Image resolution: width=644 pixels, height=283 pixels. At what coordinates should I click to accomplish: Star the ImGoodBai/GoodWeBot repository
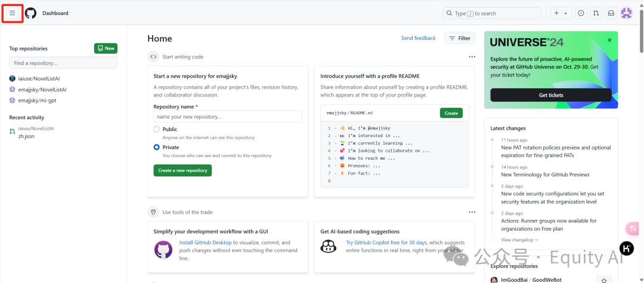coord(603,280)
